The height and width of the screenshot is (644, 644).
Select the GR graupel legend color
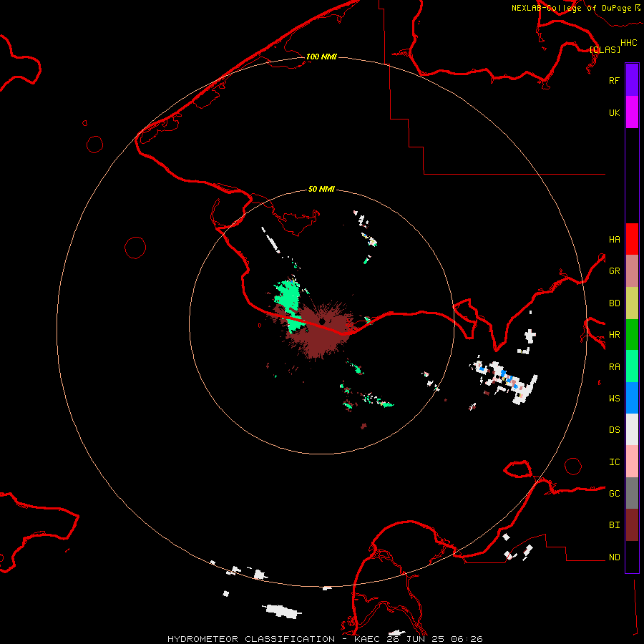point(632,271)
